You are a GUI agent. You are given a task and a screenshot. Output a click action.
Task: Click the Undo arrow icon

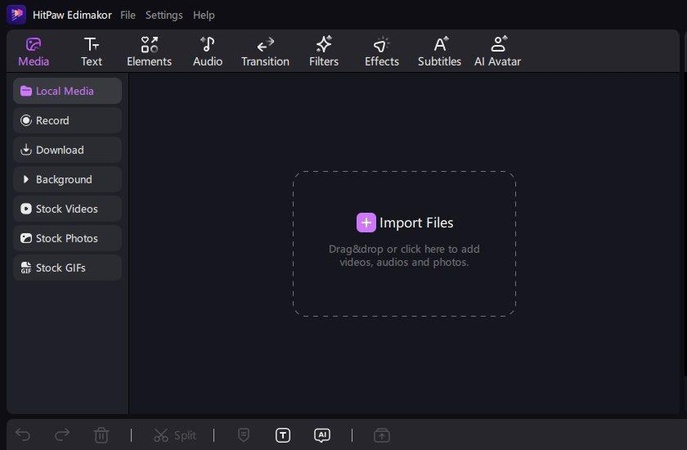coord(23,435)
